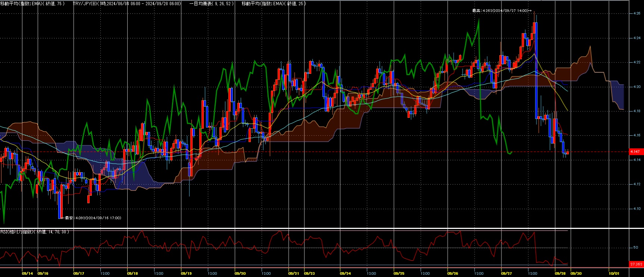The height and width of the screenshot is (277, 644).
Task: Click the 10/01 date label on time axis
Action: pos(614,273)
